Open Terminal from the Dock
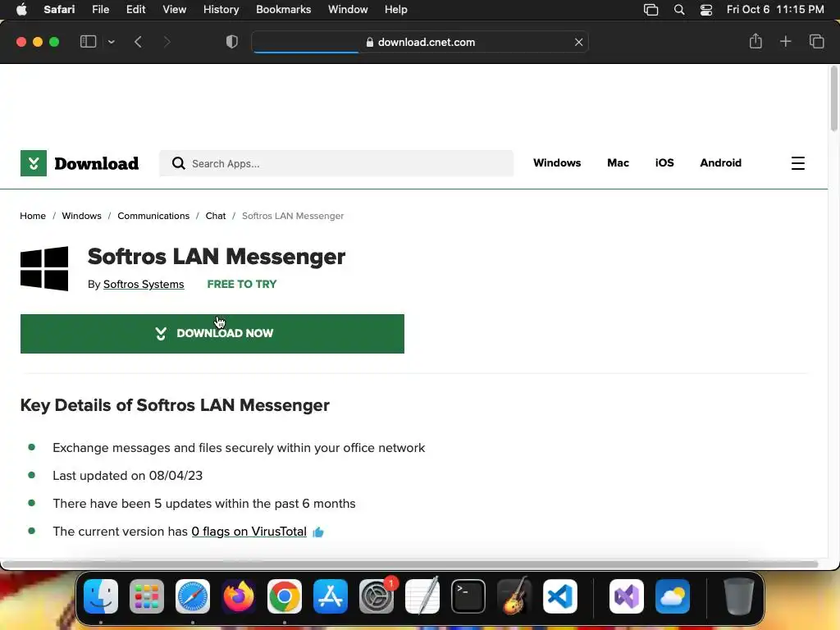This screenshot has height=630, width=840. [468, 596]
